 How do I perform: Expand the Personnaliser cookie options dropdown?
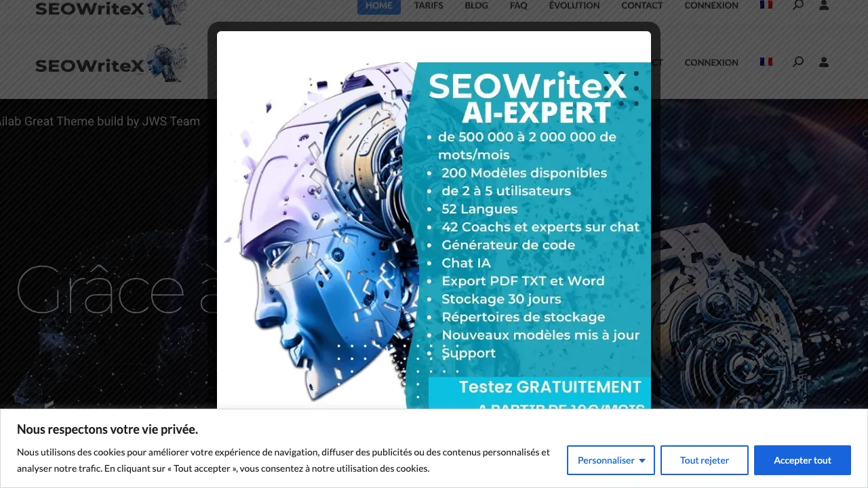[x=611, y=460]
